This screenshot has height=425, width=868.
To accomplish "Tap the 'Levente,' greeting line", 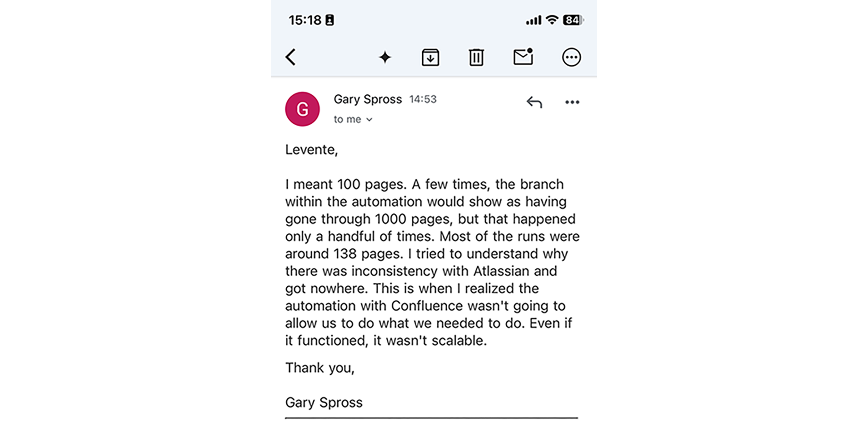I will coord(311,150).
